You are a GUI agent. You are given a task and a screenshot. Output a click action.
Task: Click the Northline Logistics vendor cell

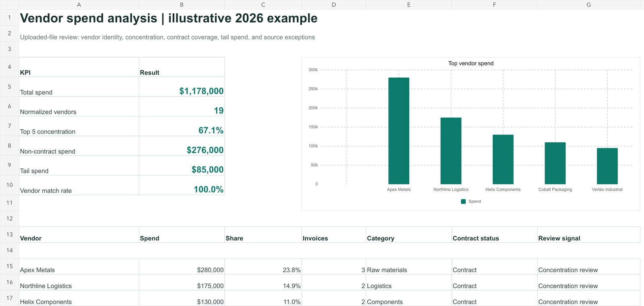point(79,282)
